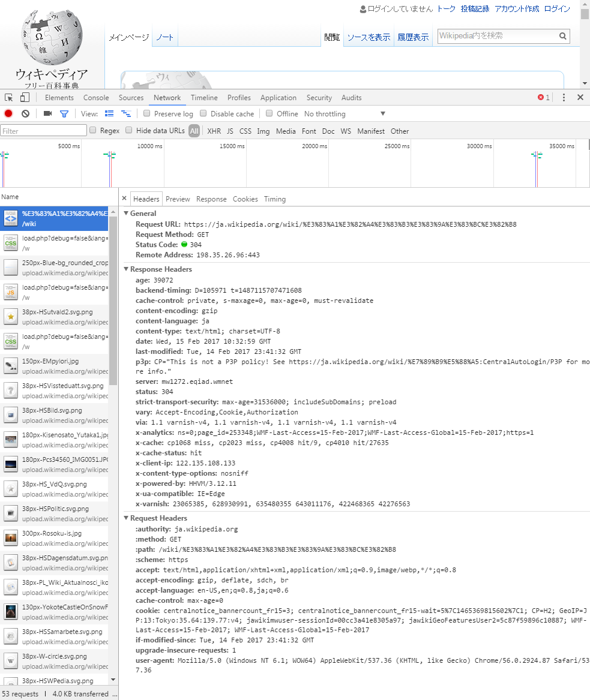Click the Wikipedia globe logo
The image size is (590, 700).
tap(52, 38)
